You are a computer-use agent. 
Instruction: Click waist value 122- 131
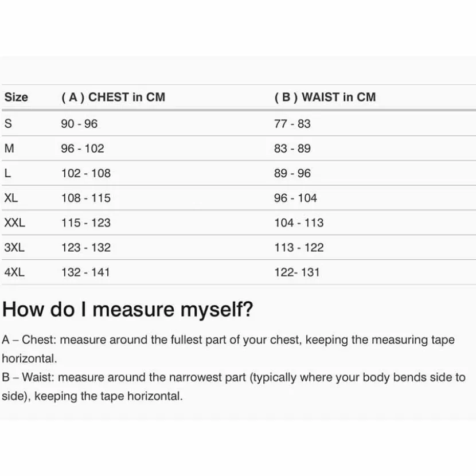(x=297, y=272)
